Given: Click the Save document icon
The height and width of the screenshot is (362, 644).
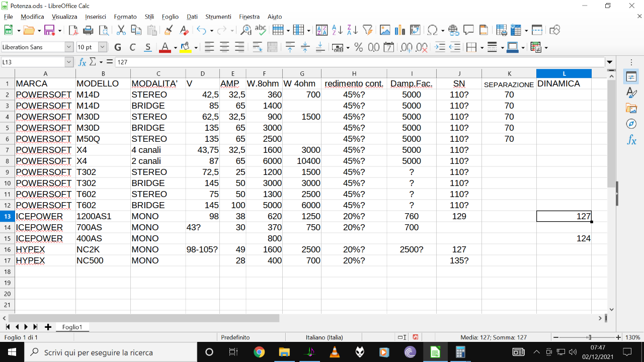Looking at the screenshot, I should [49, 30].
